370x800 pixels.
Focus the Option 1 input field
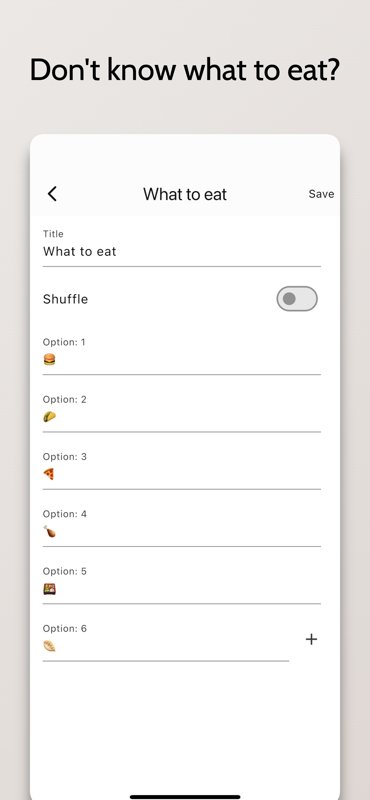tap(182, 356)
